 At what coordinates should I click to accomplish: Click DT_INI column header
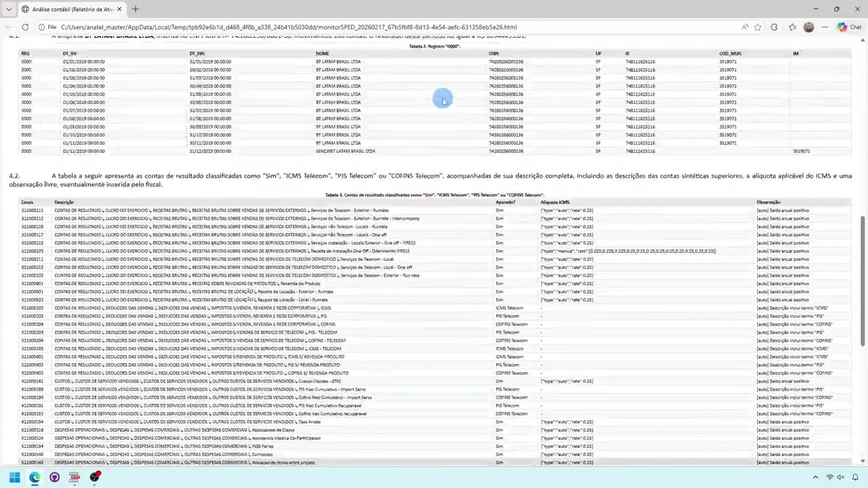pyautogui.click(x=70, y=54)
